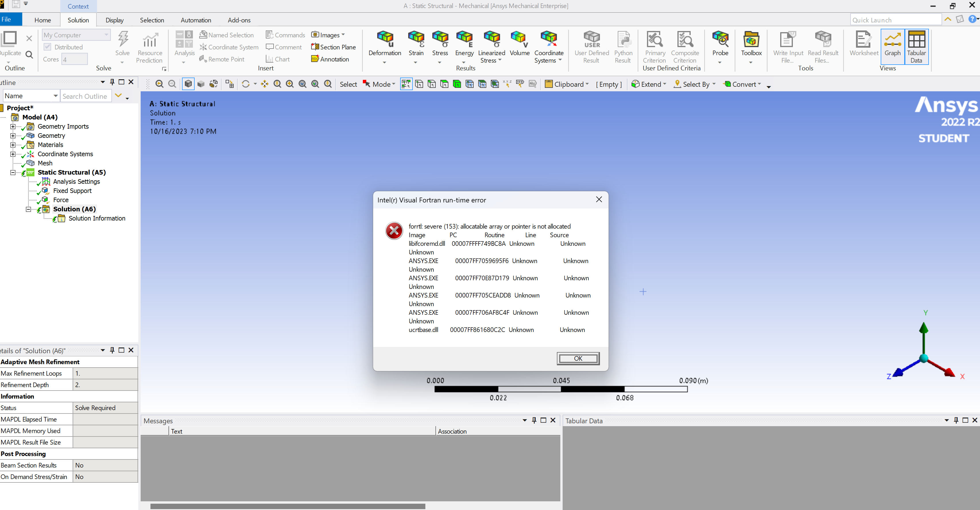This screenshot has width=980, height=510.
Task: Select the Rotate view tool
Action: [x=246, y=84]
